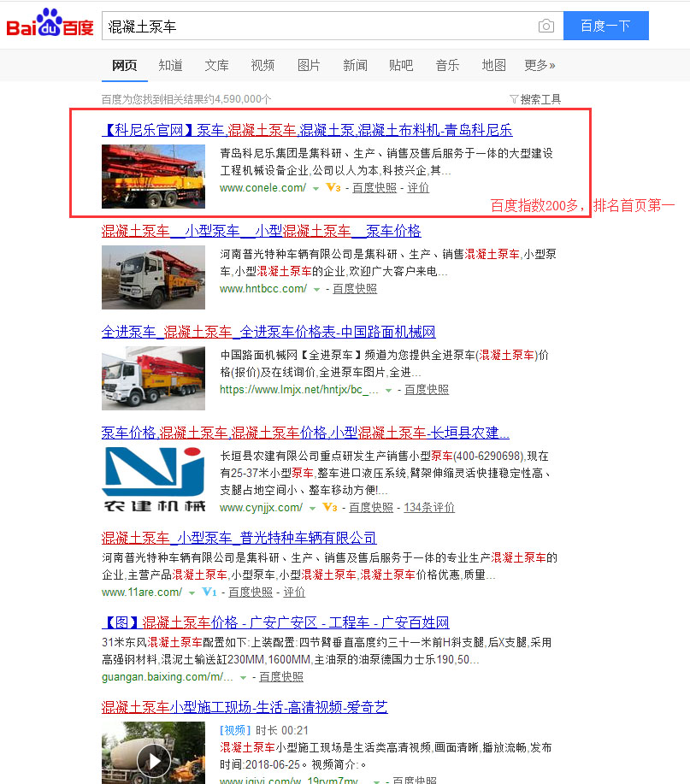Open 评价 for the conele.com result
This screenshot has width=690, height=784.
(x=418, y=188)
